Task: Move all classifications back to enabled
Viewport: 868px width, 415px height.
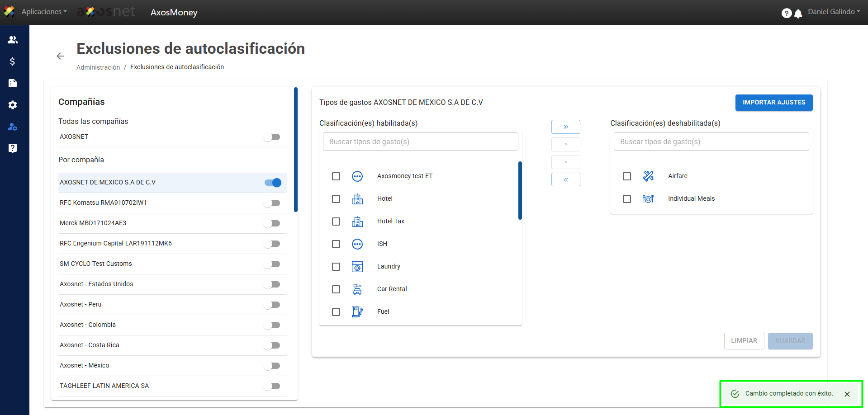Action: (x=565, y=179)
